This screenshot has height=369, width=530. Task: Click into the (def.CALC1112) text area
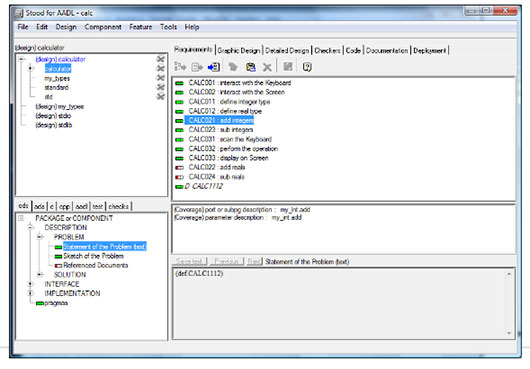click(339, 303)
